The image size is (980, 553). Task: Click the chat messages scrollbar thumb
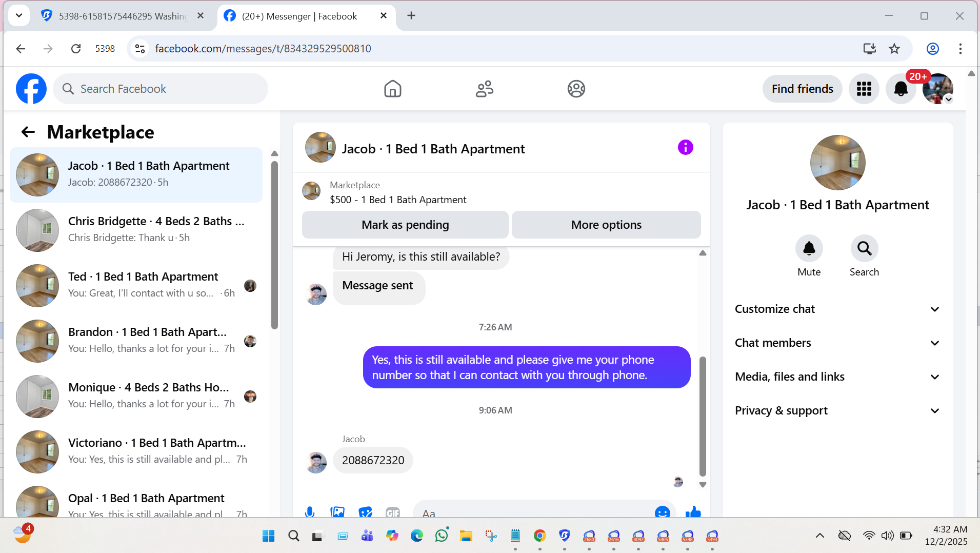coord(703,416)
